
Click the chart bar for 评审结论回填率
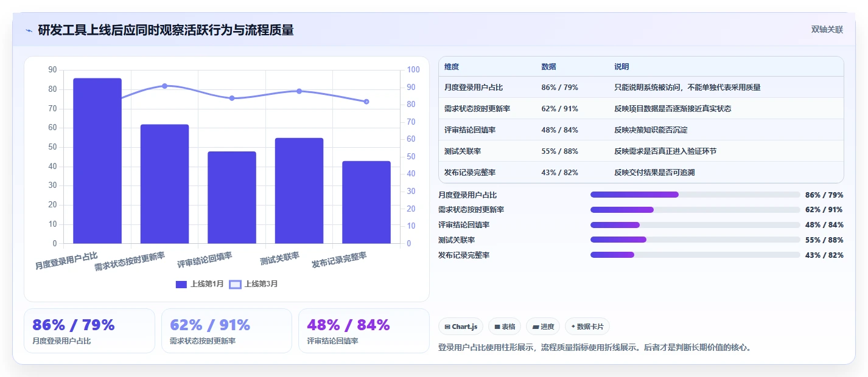click(x=232, y=198)
